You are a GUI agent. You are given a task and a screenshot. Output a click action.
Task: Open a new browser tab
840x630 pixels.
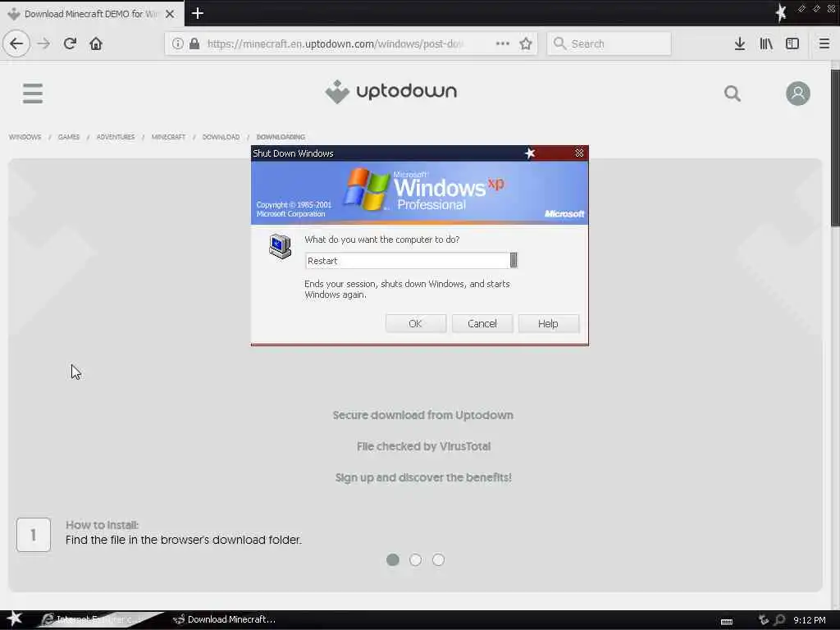[197, 13]
